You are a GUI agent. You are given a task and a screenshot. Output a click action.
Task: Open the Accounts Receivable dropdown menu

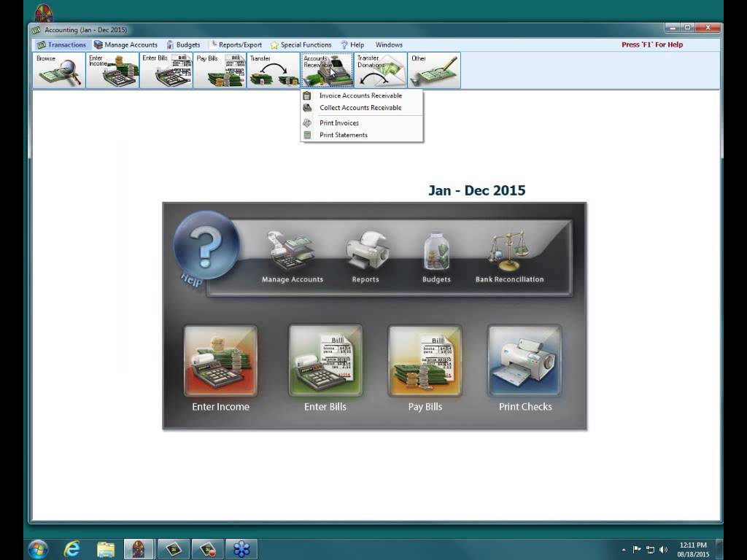pyautogui.click(x=327, y=70)
